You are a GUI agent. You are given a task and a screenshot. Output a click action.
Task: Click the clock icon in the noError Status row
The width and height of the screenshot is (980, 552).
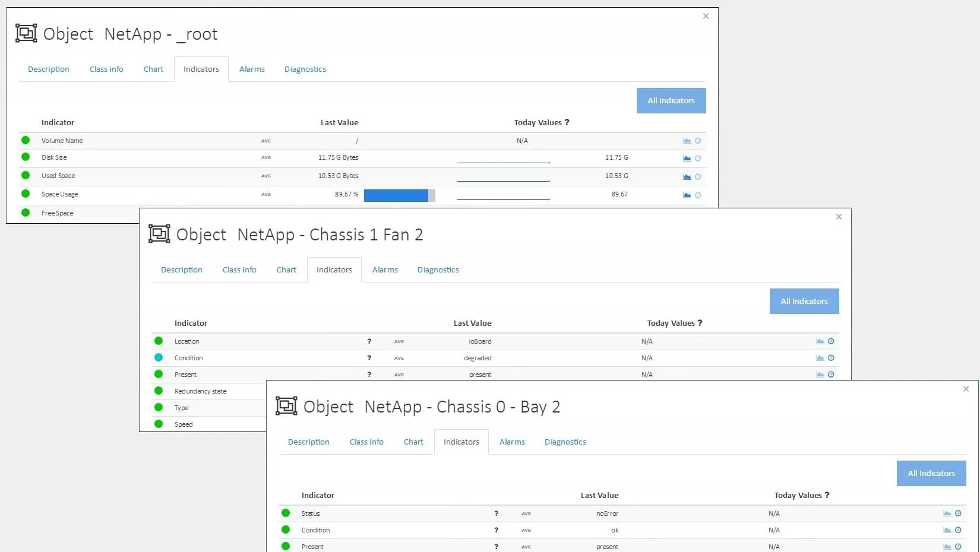tap(958, 513)
